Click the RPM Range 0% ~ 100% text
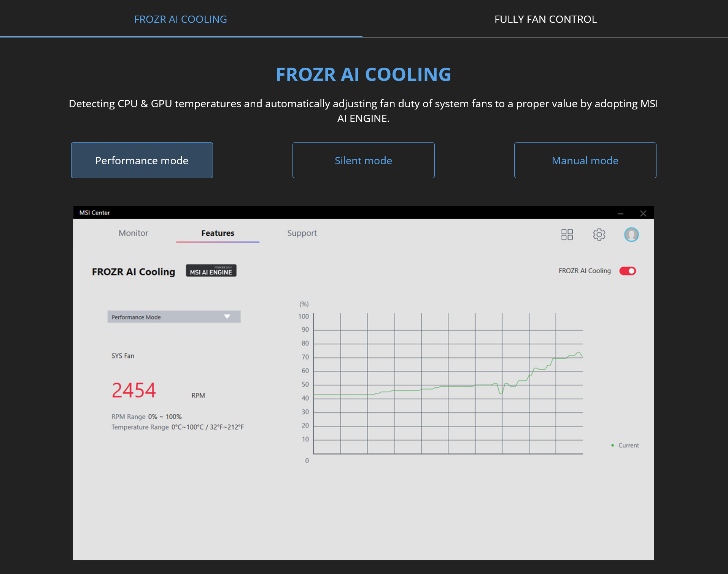Image resolution: width=728 pixels, height=574 pixels. [146, 417]
